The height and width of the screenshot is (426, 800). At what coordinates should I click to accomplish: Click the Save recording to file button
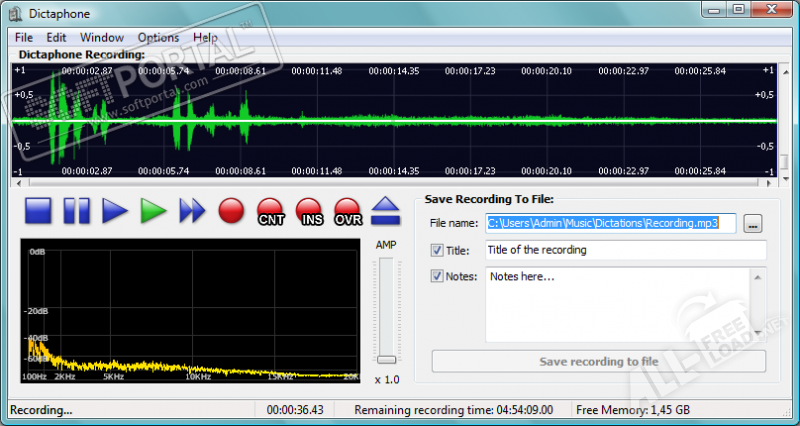598,361
